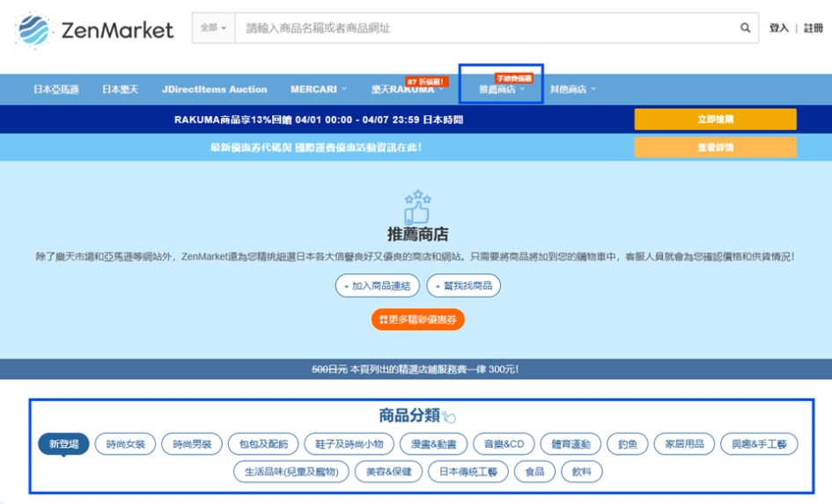Click the 登入 login link
832x504 pixels.
(x=778, y=28)
